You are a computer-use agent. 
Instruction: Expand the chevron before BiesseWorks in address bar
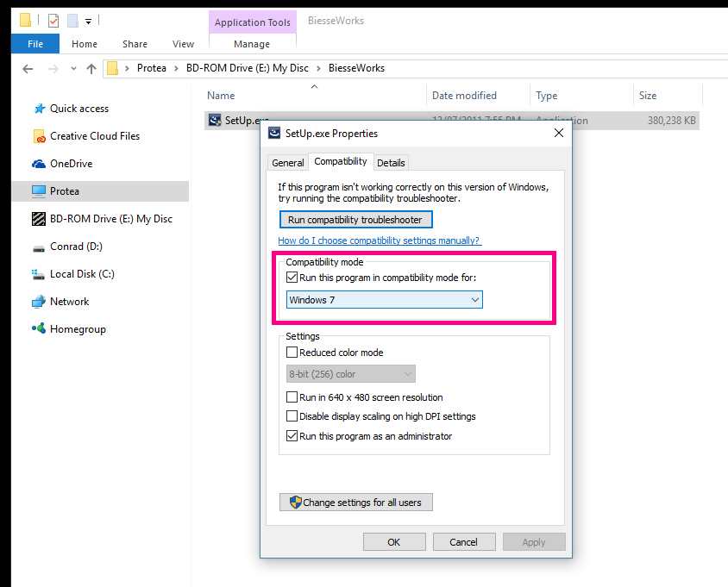point(318,68)
